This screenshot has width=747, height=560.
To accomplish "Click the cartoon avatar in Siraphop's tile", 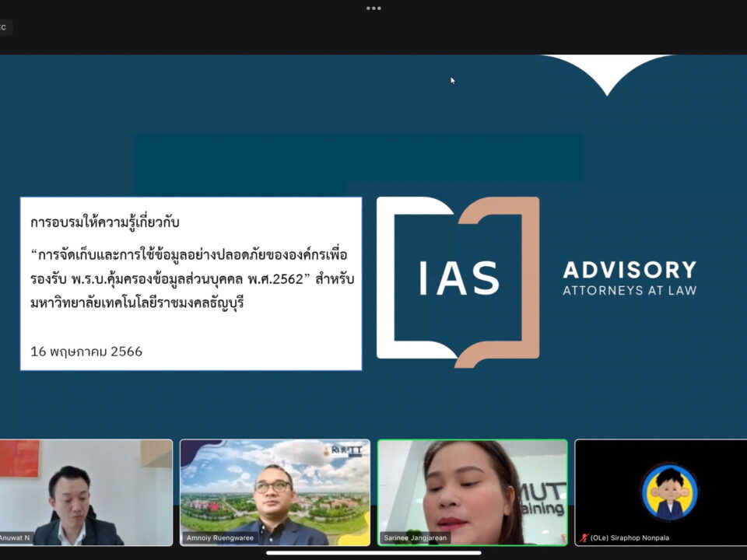I will pyautogui.click(x=669, y=492).
